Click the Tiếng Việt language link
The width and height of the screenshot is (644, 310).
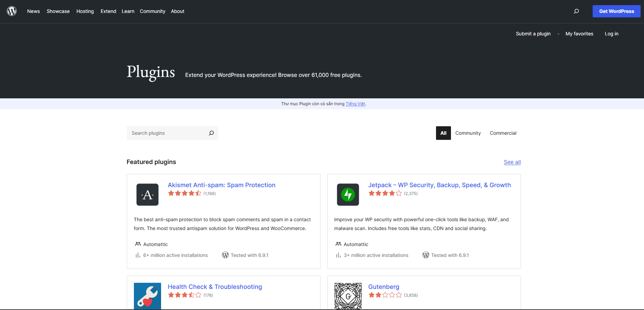355,104
